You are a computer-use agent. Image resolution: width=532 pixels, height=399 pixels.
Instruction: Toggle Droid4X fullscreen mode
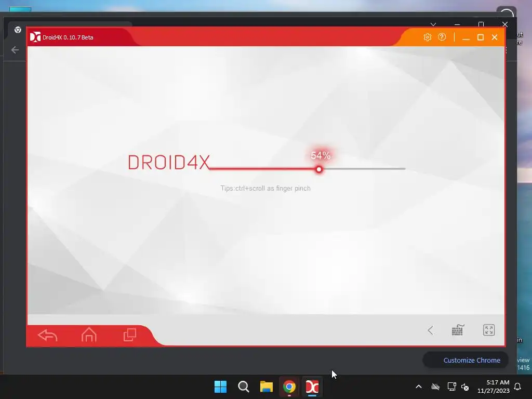coord(489,330)
